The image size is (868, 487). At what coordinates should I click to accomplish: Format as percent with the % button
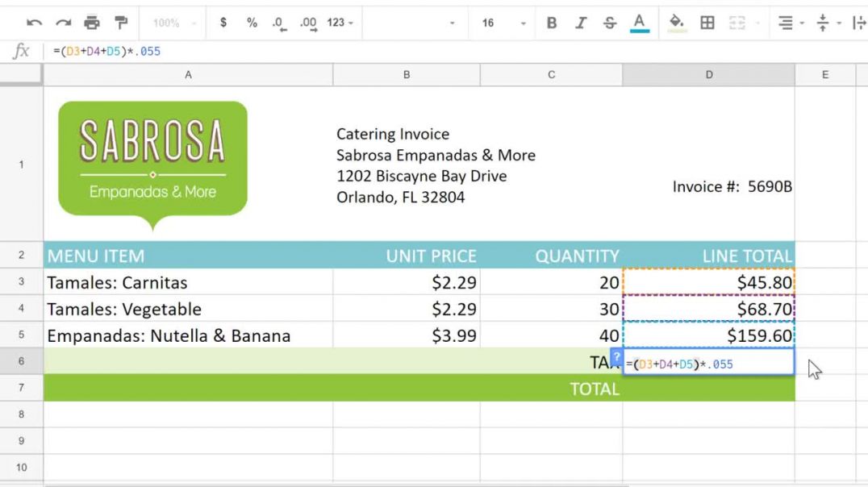point(252,23)
